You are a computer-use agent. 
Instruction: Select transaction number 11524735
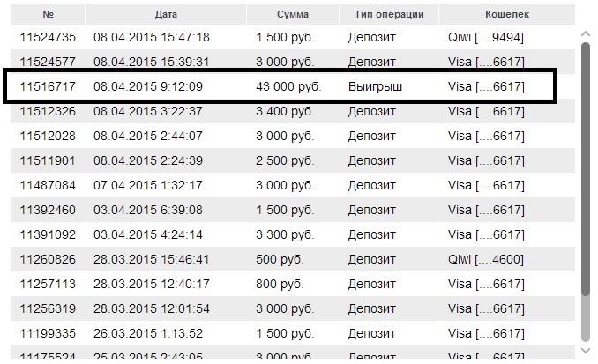click(48, 37)
